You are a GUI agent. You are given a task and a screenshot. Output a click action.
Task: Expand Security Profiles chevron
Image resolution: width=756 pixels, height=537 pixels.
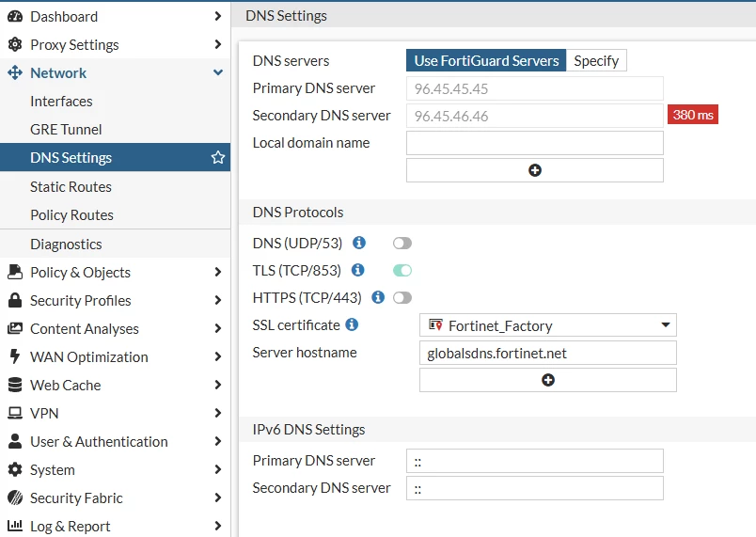(218, 300)
